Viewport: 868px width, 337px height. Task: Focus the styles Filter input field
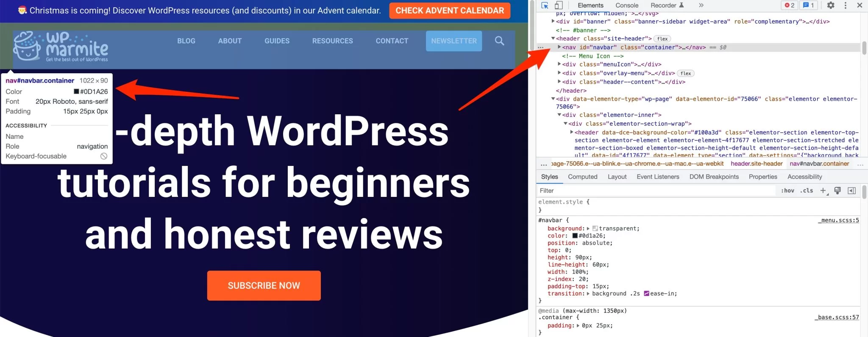point(657,191)
